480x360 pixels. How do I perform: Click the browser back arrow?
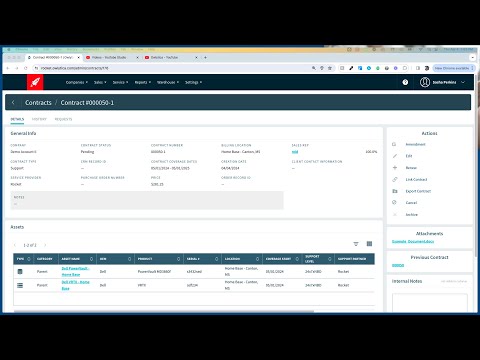[8, 68]
